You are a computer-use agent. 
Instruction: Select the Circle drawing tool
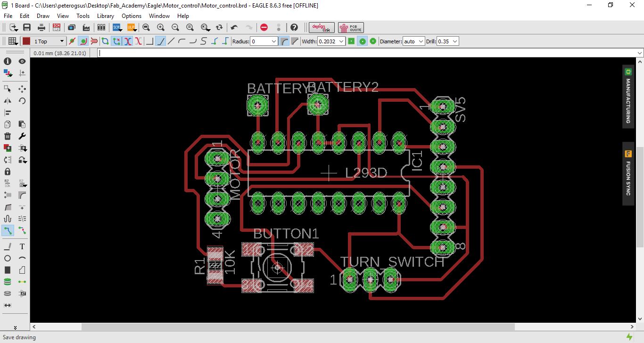pos(8,258)
